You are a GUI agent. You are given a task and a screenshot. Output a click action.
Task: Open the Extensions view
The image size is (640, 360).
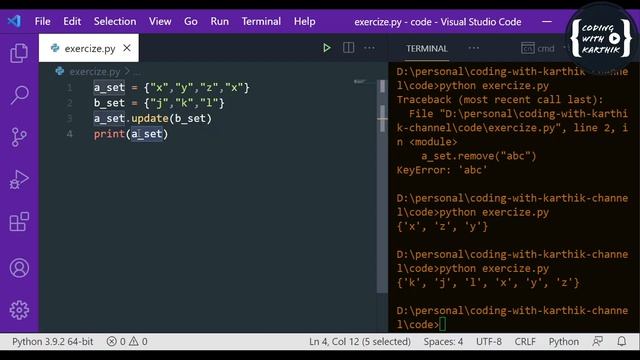pyautogui.click(x=19, y=222)
